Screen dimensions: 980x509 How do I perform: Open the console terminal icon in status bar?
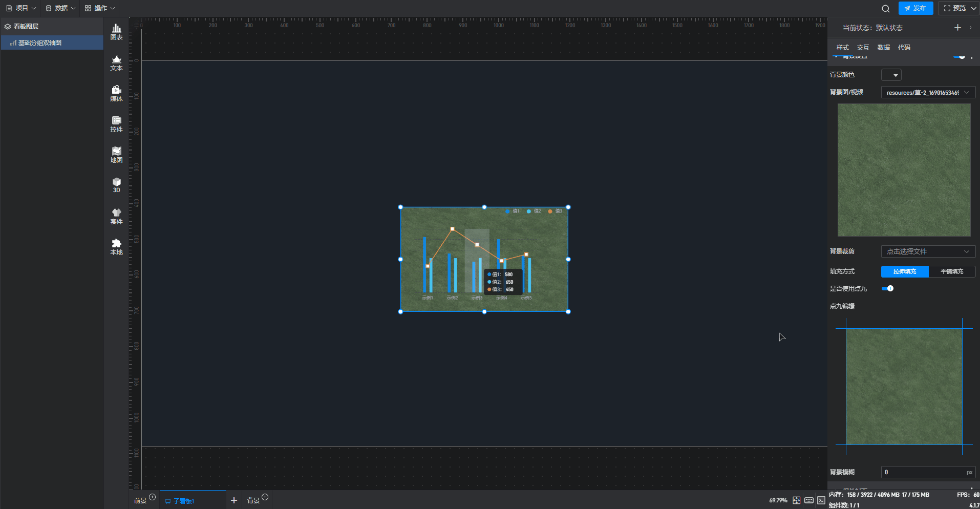pos(821,500)
